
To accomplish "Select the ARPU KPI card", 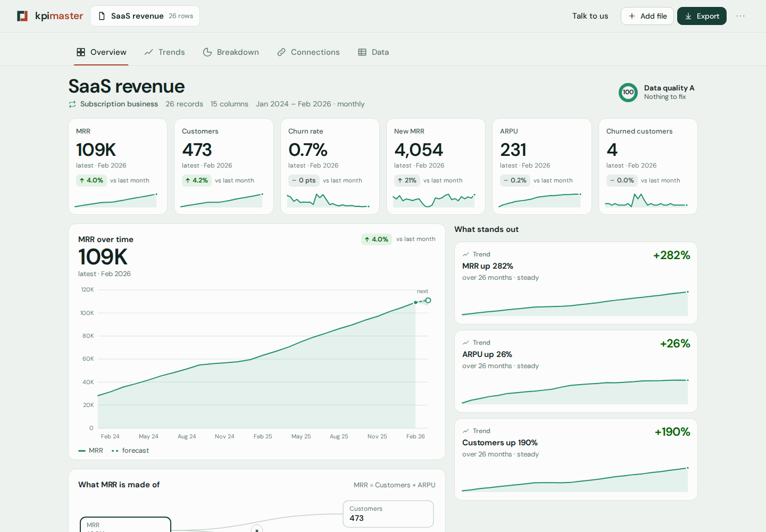I will (542, 167).
